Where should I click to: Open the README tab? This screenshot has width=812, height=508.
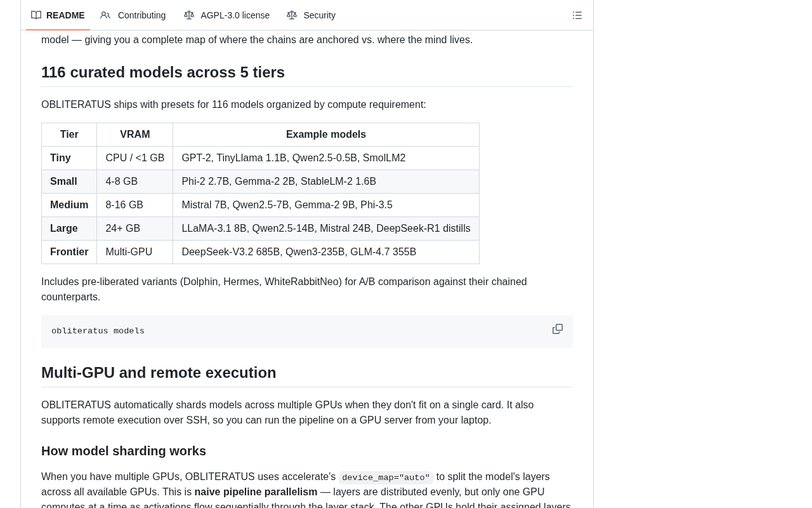click(58, 15)
